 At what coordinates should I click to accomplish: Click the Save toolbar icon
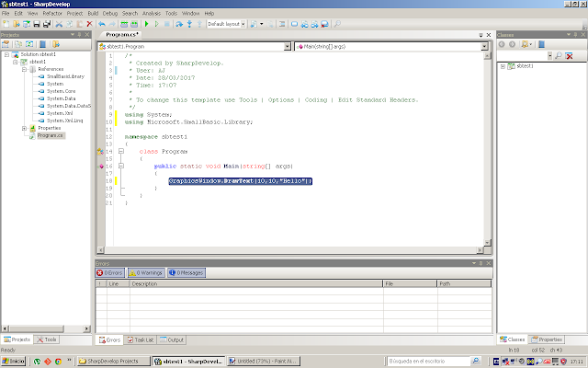click(x=37, y=24)
